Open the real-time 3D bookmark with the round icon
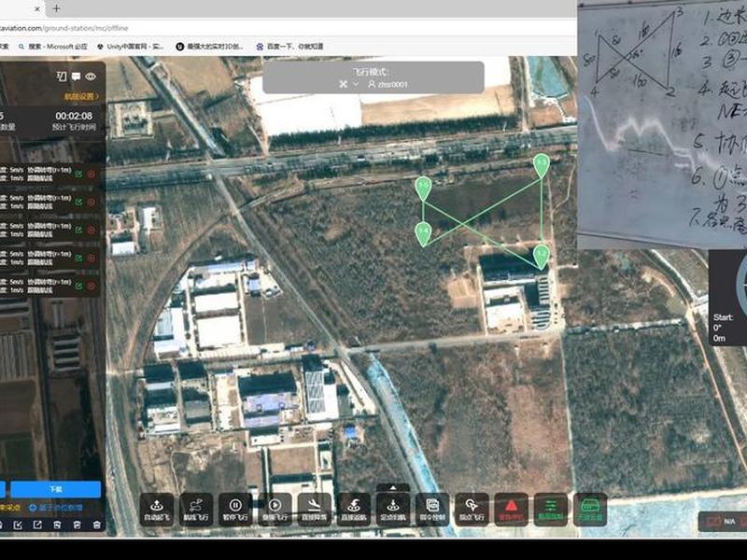The height and width of the screenshot is (560, 747). [209, 47]
